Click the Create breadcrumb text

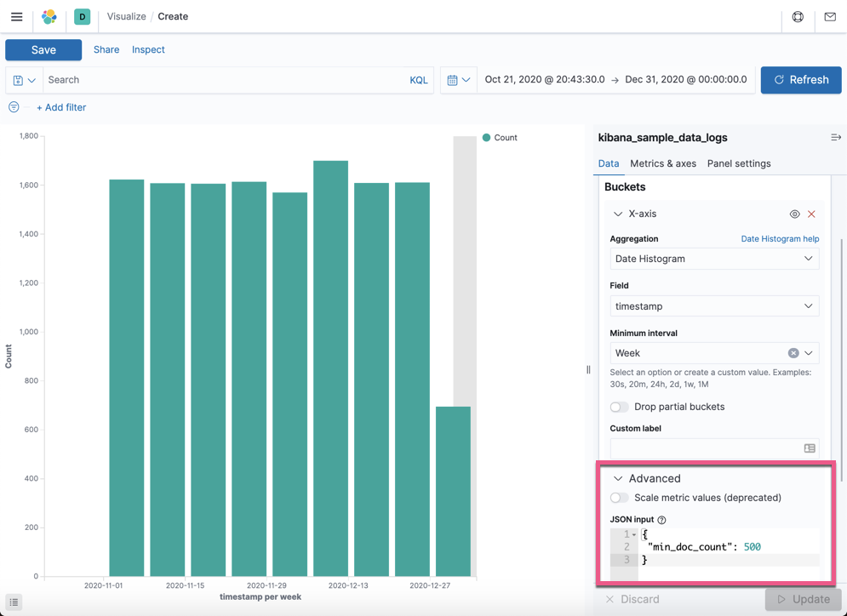173,17
